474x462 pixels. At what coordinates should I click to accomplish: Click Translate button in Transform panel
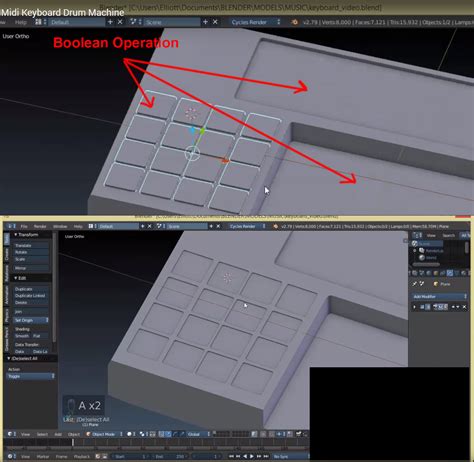31,245
